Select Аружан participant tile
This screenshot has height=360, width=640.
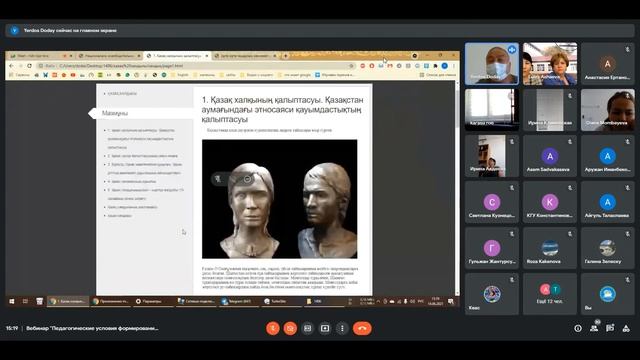point(607,156)
